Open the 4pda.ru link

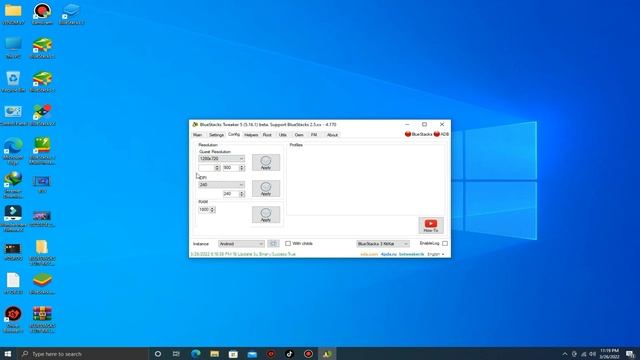coord(389,254)
